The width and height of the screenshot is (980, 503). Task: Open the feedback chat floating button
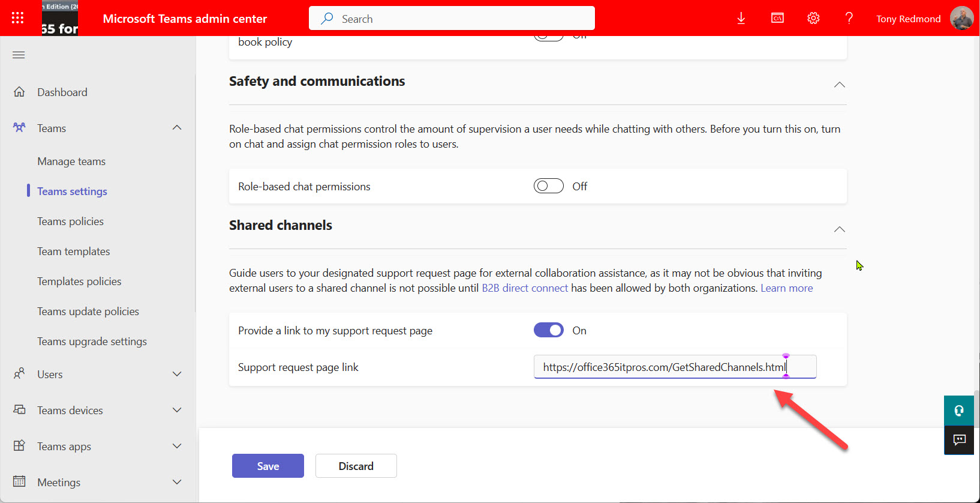(x=959, y=440)
